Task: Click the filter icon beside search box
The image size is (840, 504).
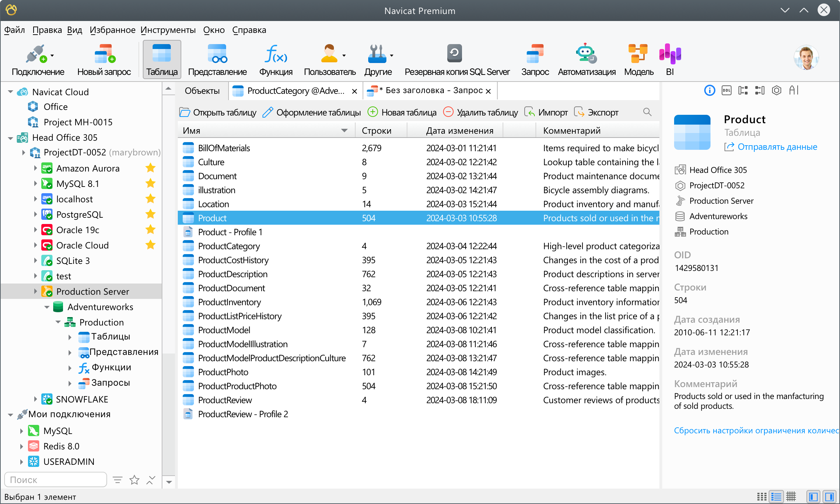Action: point(118,479)
